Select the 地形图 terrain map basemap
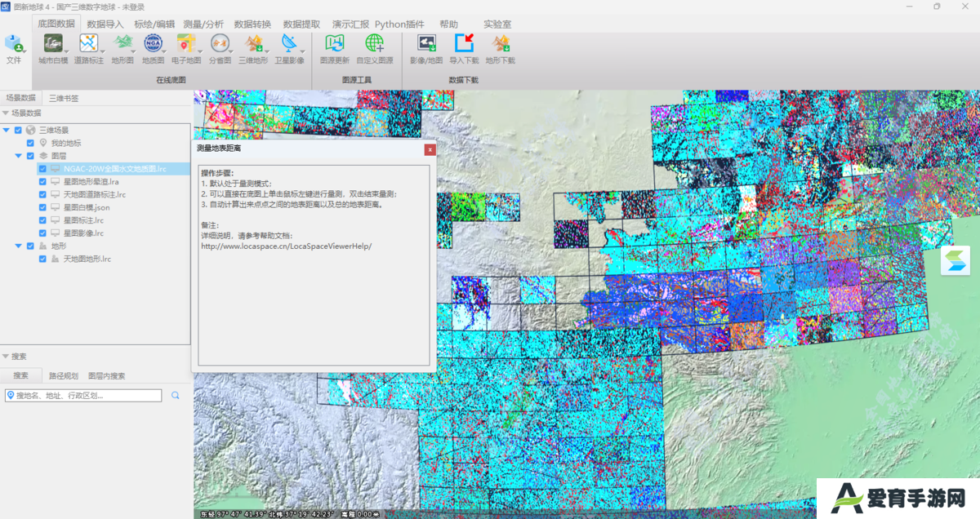 pos(122,43)
